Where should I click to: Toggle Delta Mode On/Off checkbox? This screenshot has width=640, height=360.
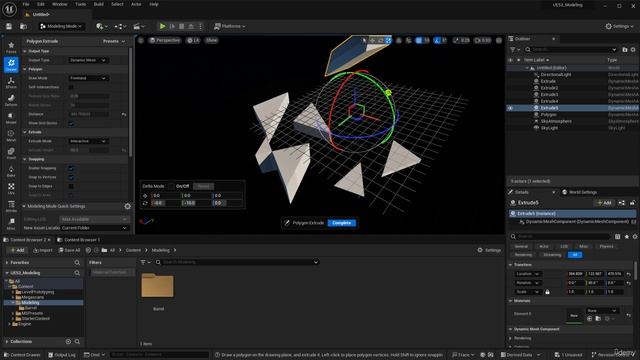171,186
